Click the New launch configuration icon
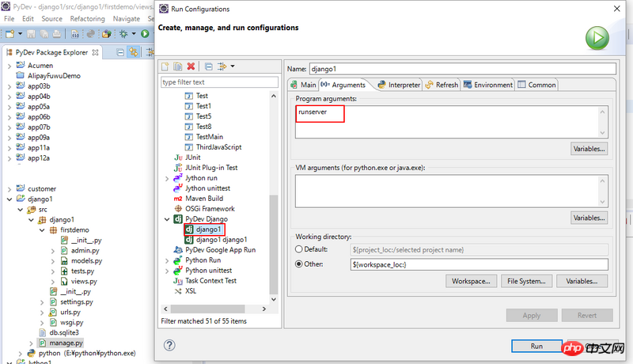The image size is (633, 364). click(x=165, y=66)
